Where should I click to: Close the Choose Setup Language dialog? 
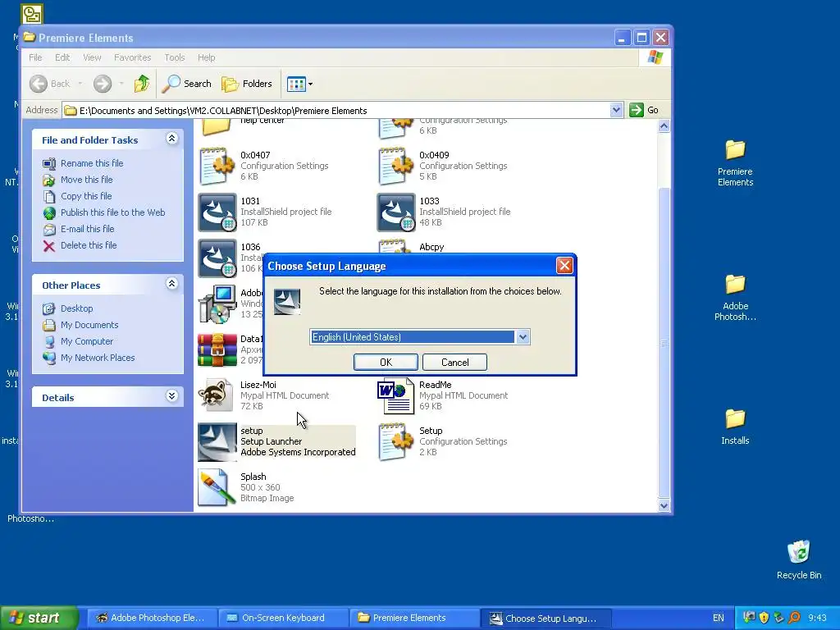point(564,265)
